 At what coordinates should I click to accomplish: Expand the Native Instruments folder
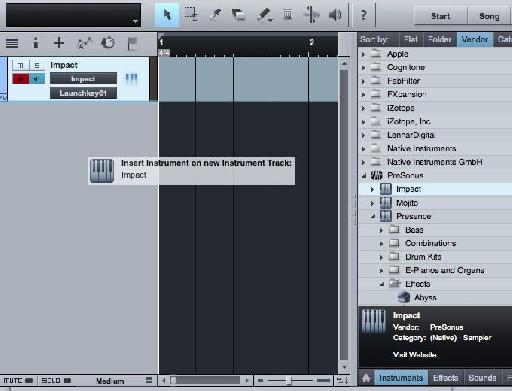pyautogui.click(x=364, y=149)
